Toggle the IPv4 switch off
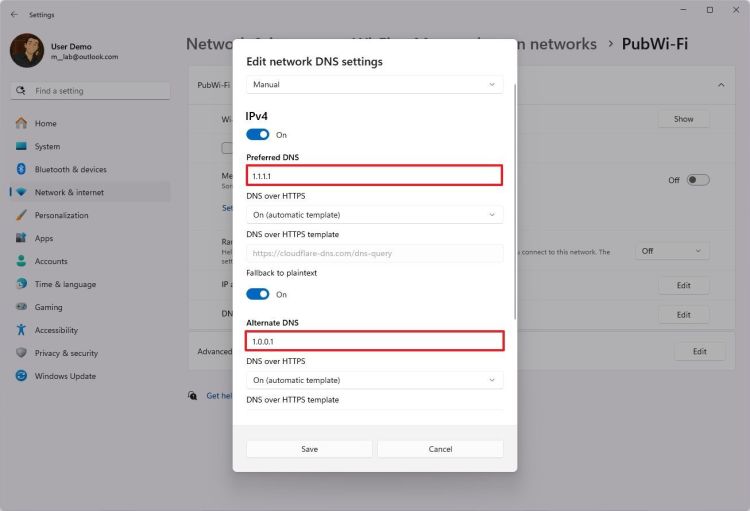750x511 pixels. [x=258, y=135]
